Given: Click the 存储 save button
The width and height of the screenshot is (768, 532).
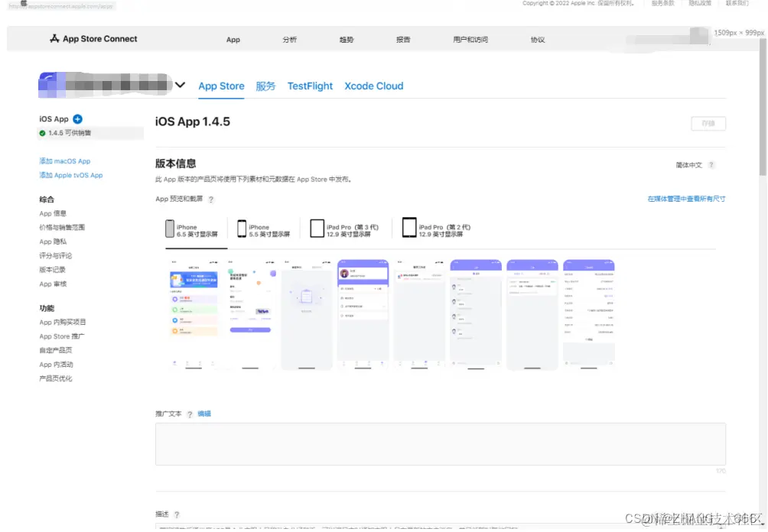Looking at the screenshot, I should pos(708,123).
